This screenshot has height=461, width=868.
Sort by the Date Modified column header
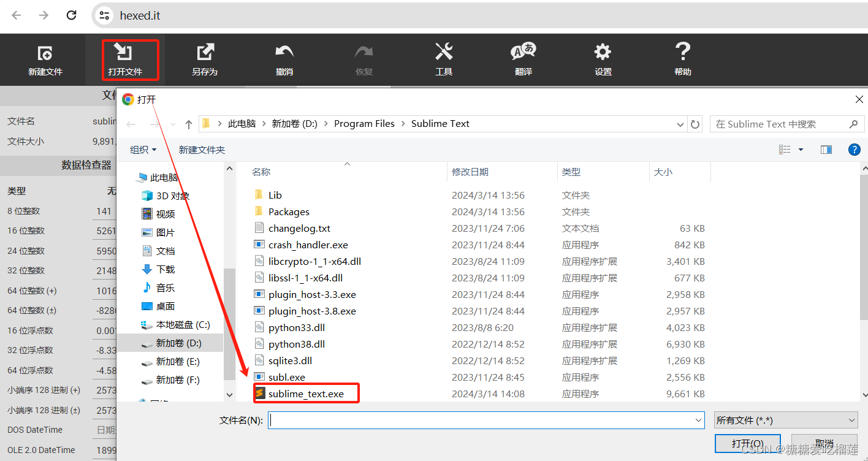[470, 172]
